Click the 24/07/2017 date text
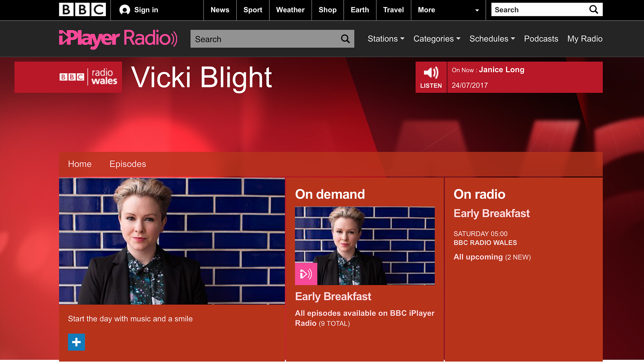 pyautogui.click(x=470, y=85)
